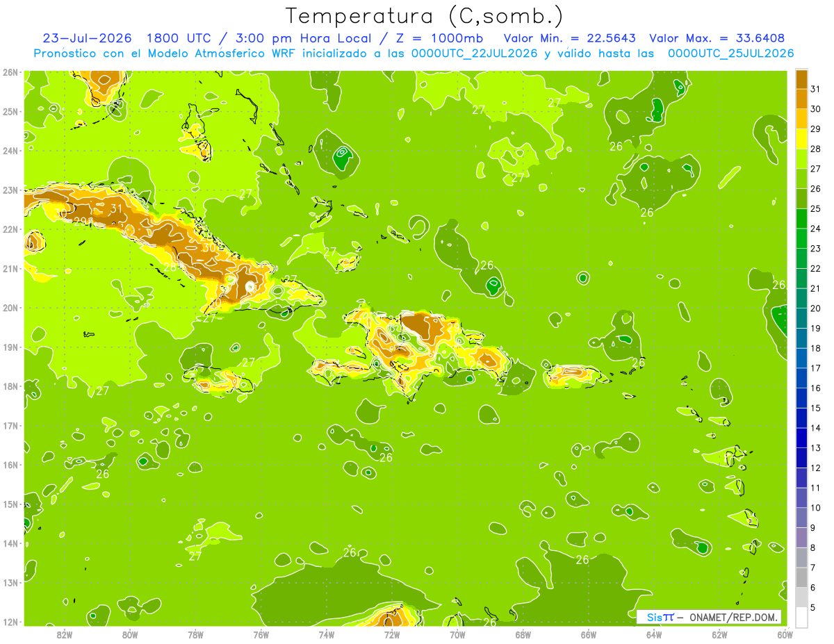Click the '66W' longitude axis label

click(588, 634)
